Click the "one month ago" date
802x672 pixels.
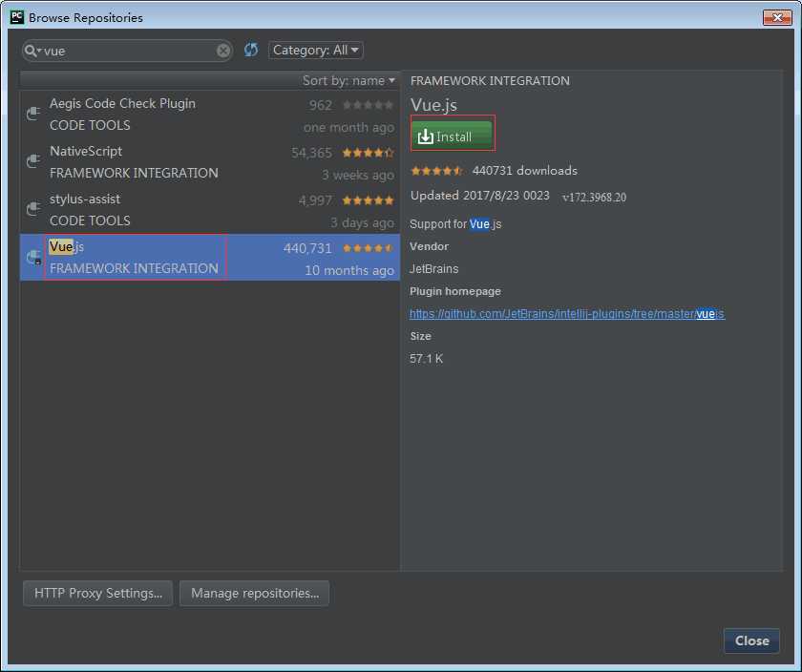tap(348, 127)
